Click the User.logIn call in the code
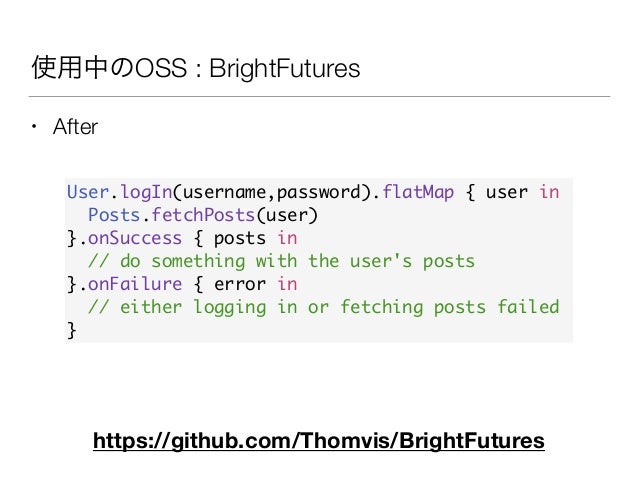The height and width of the screenshot is (479, 638). 120,192
